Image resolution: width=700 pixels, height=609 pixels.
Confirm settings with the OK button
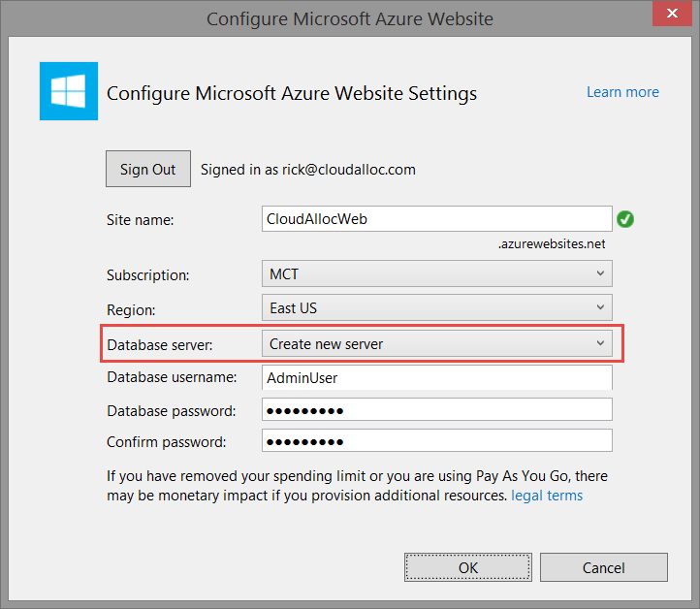467,567
